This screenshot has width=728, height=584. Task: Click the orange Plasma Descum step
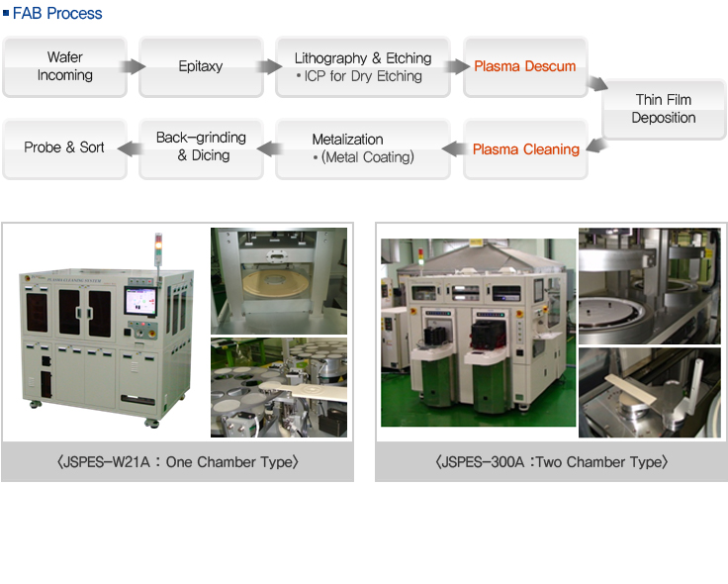coord(524,66)
